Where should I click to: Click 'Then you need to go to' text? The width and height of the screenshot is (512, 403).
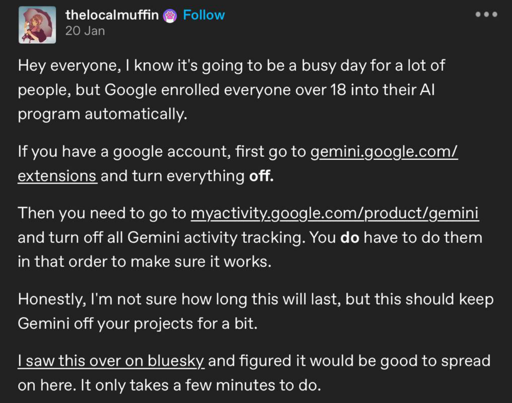pyautogui.click(x=102, y=213)
